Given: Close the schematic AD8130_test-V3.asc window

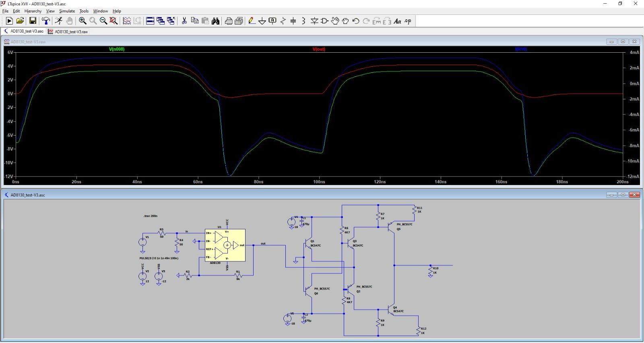Looking at the screenshot, I should click(x=635, y=195).
